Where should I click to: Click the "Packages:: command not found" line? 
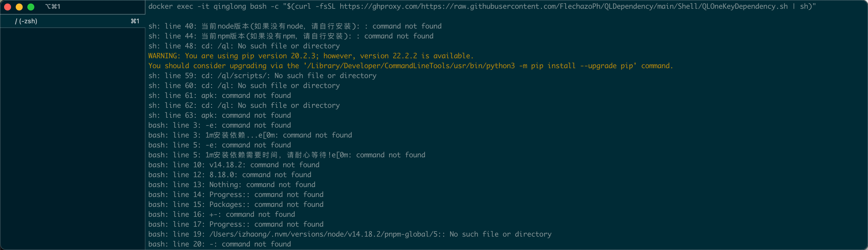click(x=266, y=205)
